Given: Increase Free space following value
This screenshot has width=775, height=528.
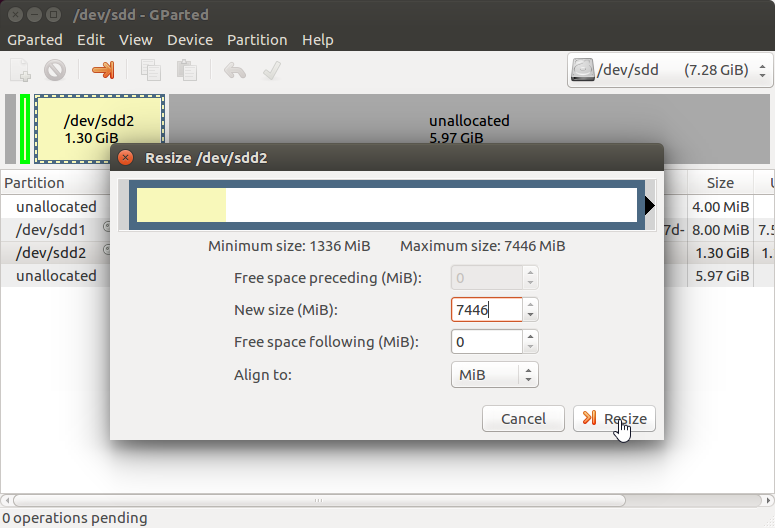Looking at the screenshot, I should (530, 336).
